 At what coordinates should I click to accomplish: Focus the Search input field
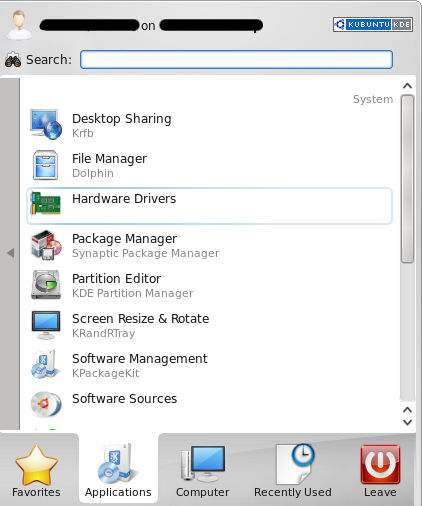pos(236,60)
